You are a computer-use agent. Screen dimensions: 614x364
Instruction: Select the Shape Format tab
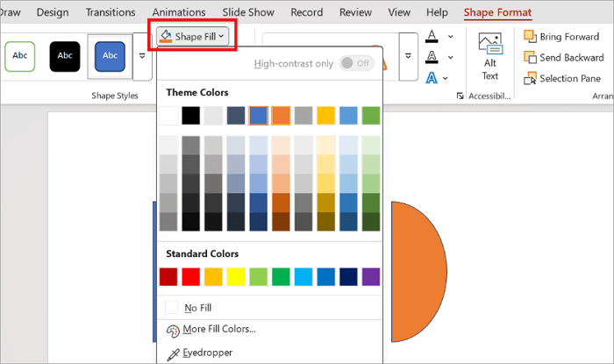click(497, 12)
